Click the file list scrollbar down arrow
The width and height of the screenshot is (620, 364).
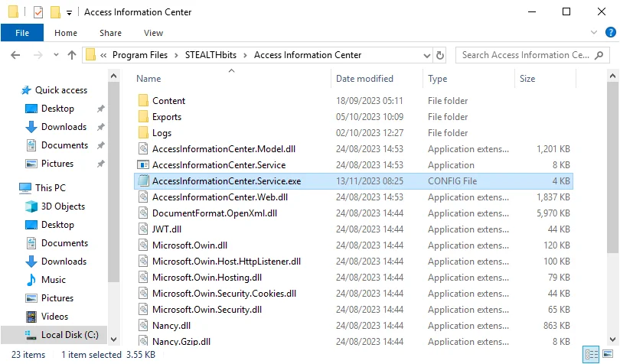[x=612, y=339]
